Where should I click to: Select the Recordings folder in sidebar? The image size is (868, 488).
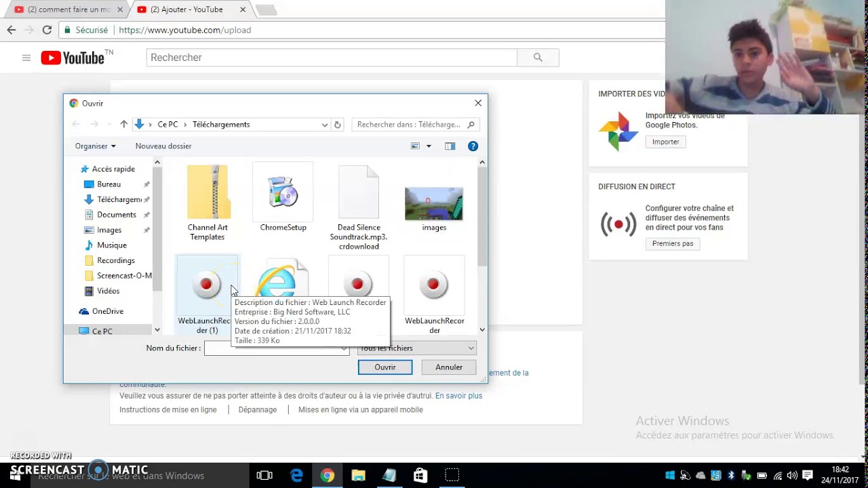(115, 260)
